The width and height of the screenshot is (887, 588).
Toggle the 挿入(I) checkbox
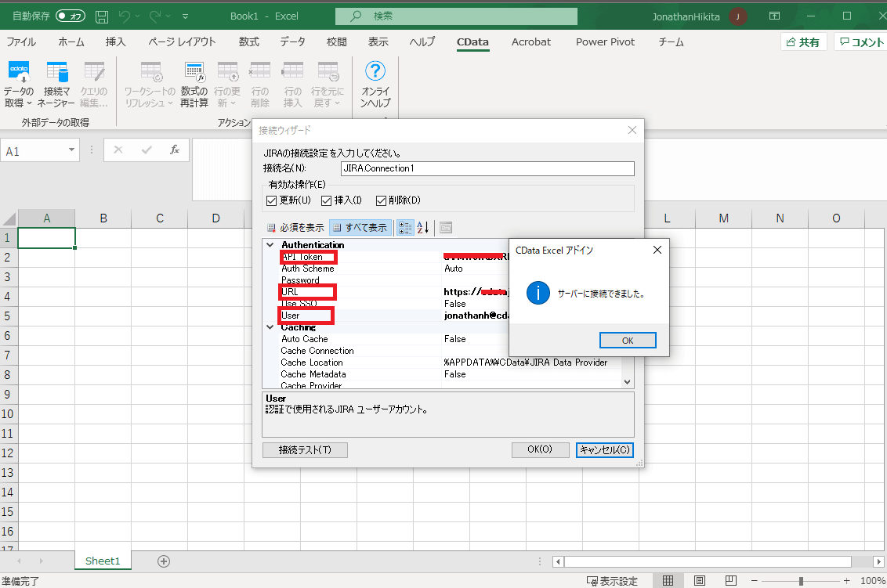tap(327, 200)
